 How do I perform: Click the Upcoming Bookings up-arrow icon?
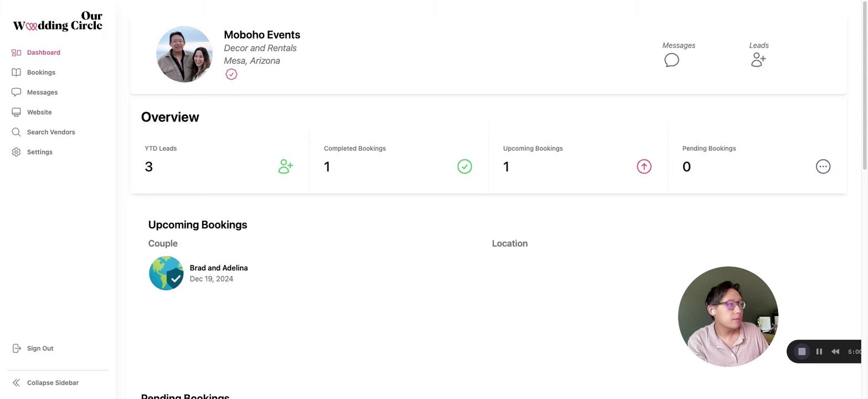644,166
